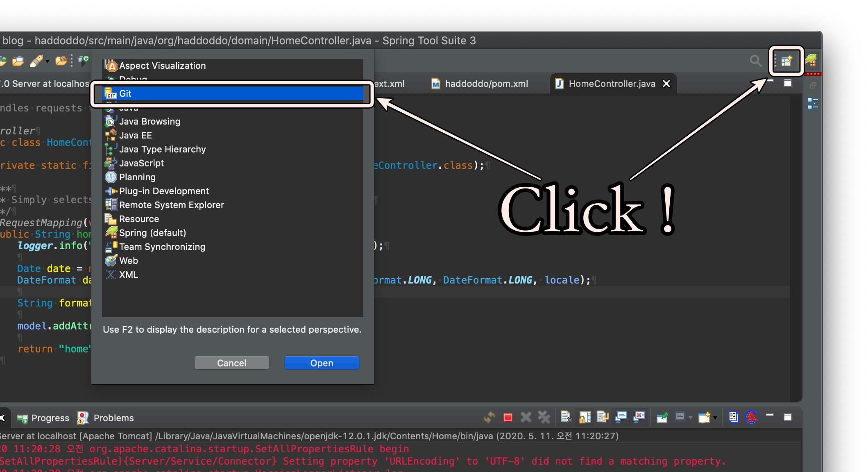Screen dimensions: 868x472
Task: Click the Outline view icon on right edge
Action: pyautogui.click(x=813, y=103)
